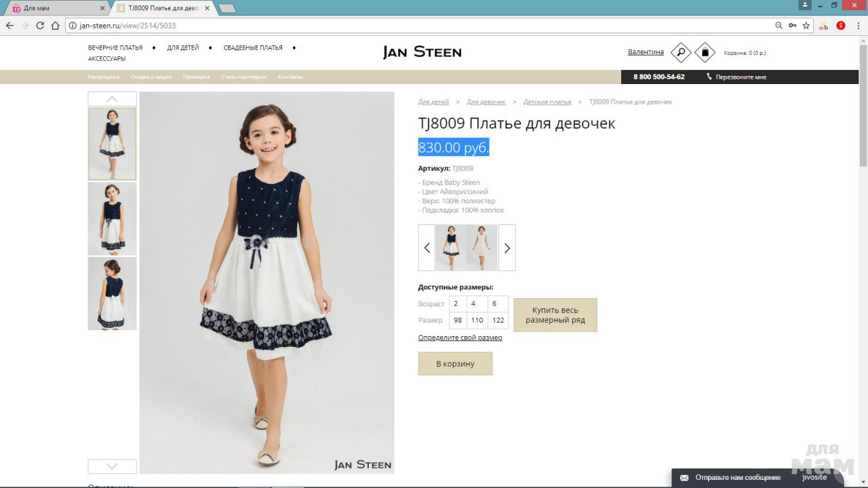The height and width of the screenshot is (488, 868).
Task: Show next color variant with right arrow
Action: tap(507, 248)
